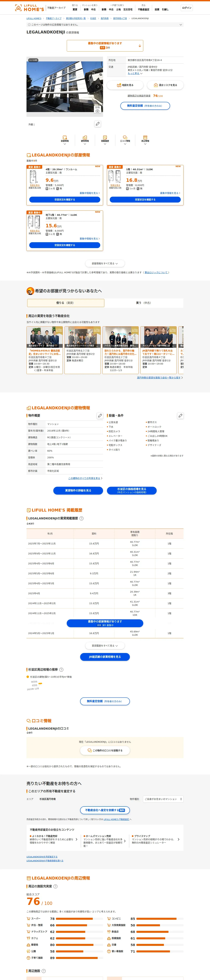Expand 部屋情報をすべて見る
The height and width of the screenshot is (980, 210).
[x=105, y=263]
